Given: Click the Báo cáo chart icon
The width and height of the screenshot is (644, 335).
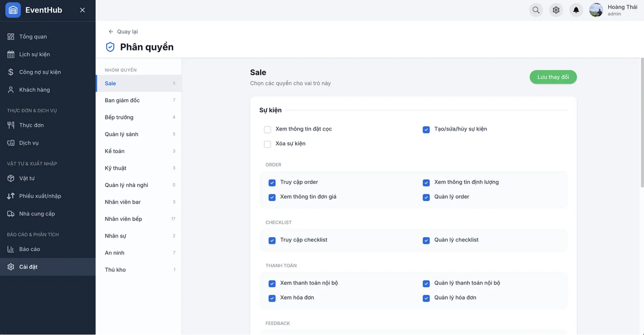Looking at the screenshot, I should coord(11,249).
